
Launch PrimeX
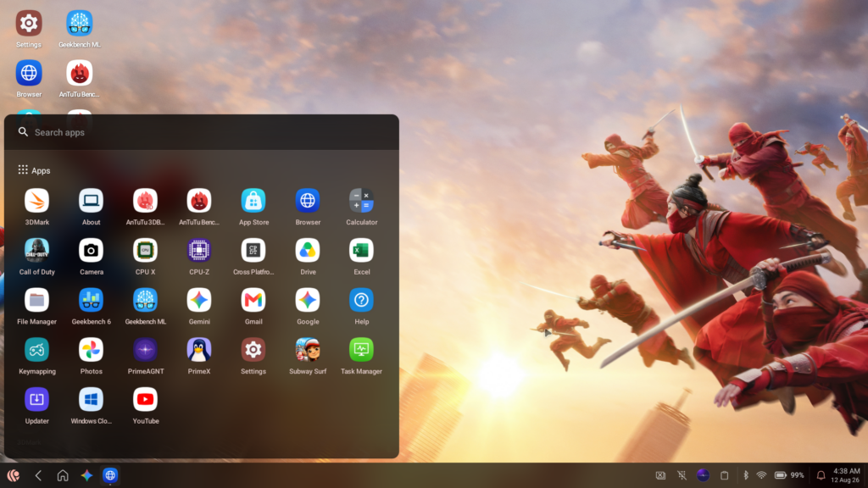click(198, 350)
